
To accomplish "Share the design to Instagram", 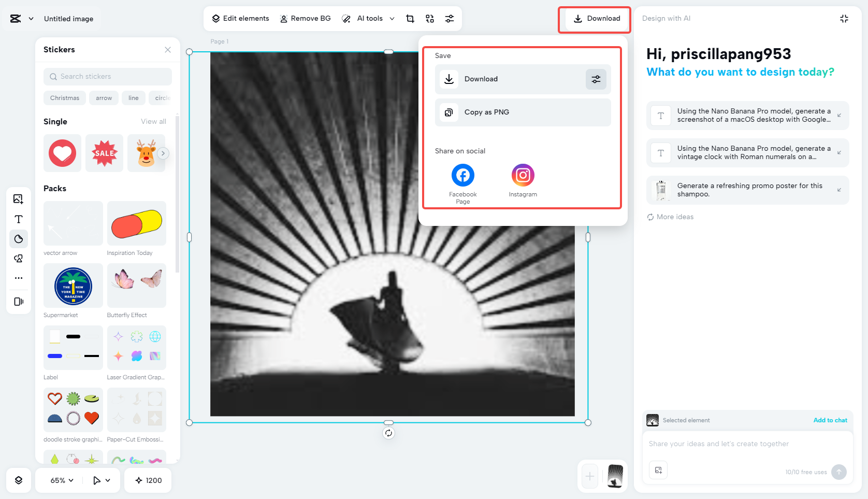I will tap(523, 175).
